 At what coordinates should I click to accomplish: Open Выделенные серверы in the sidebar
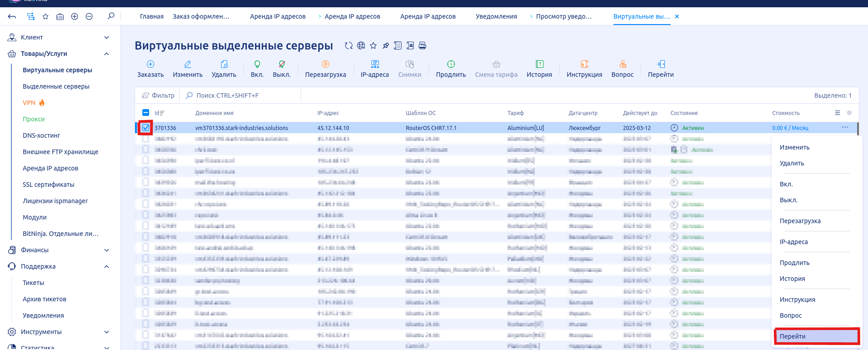coord(56,86)
